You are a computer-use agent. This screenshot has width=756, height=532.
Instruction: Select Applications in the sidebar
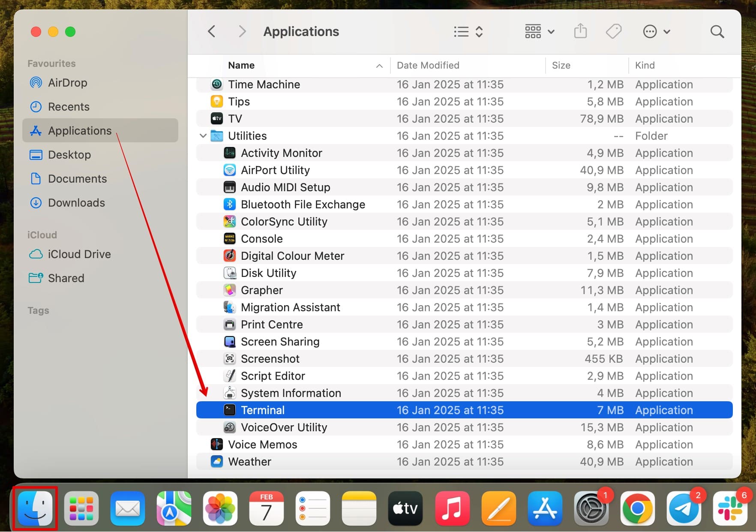[x=79, y=130]
